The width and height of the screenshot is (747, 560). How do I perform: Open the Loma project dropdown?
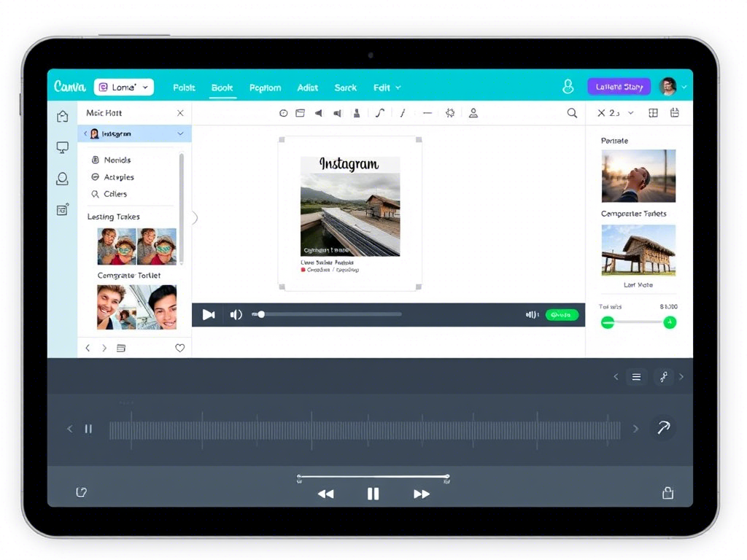[x=124, y=87]
